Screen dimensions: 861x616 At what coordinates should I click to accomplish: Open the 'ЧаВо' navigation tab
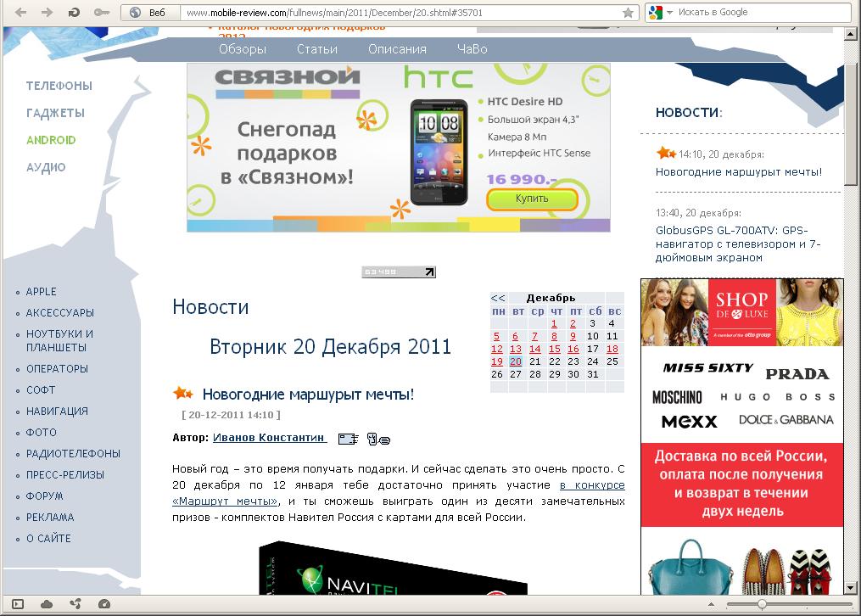(x=472, y=49)
